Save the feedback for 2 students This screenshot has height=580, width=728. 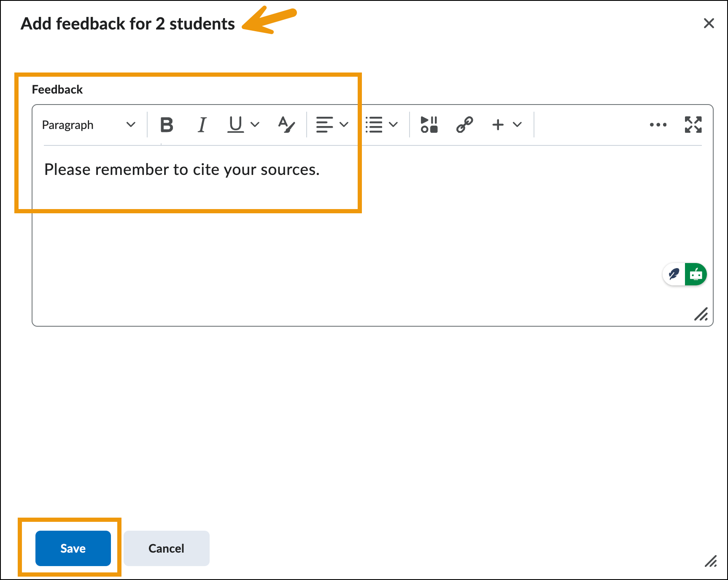tap(73, 548)
